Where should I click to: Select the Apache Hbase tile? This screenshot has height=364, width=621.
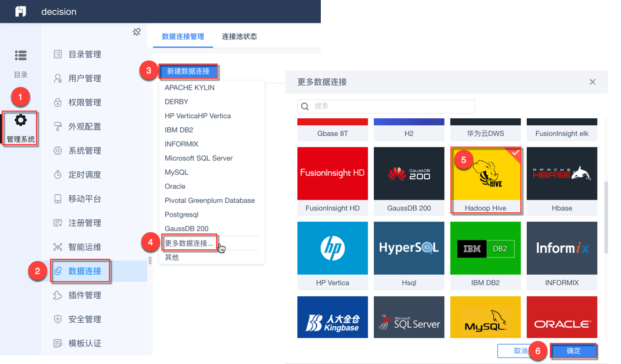click(x=562, y=181)
